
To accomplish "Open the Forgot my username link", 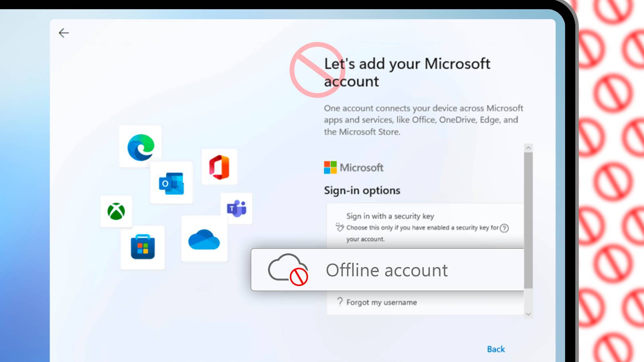I will pyautogui.click(x=382, y=302).
